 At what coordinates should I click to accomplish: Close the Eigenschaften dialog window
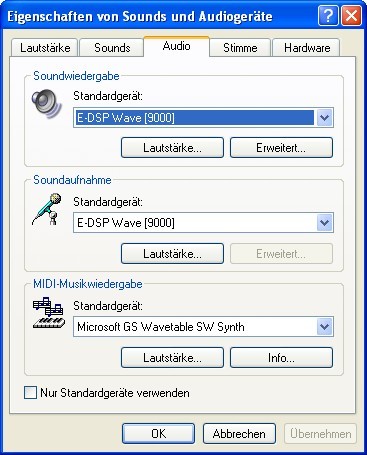click(351, 16)
